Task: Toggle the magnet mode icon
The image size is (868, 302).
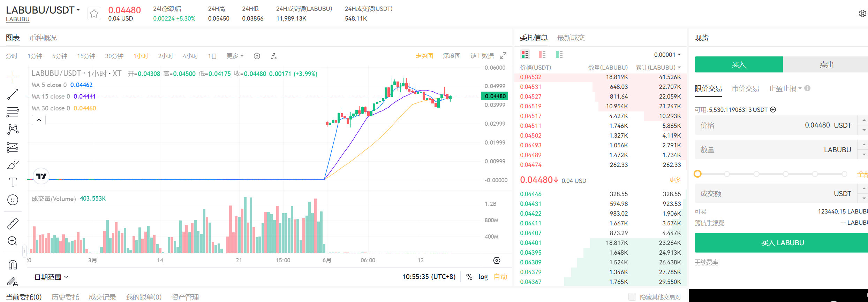Action: click(x=13, y=265)
